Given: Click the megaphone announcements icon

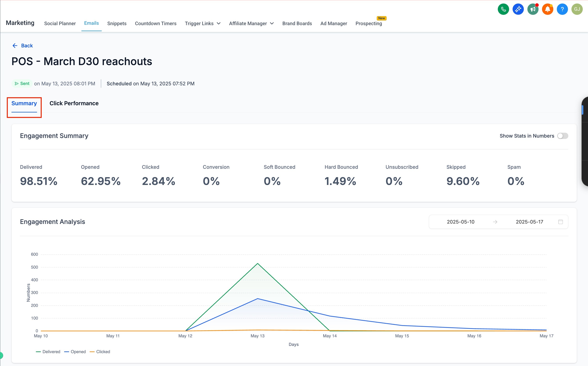Looking at the screenshot, I should coord(533,9).
